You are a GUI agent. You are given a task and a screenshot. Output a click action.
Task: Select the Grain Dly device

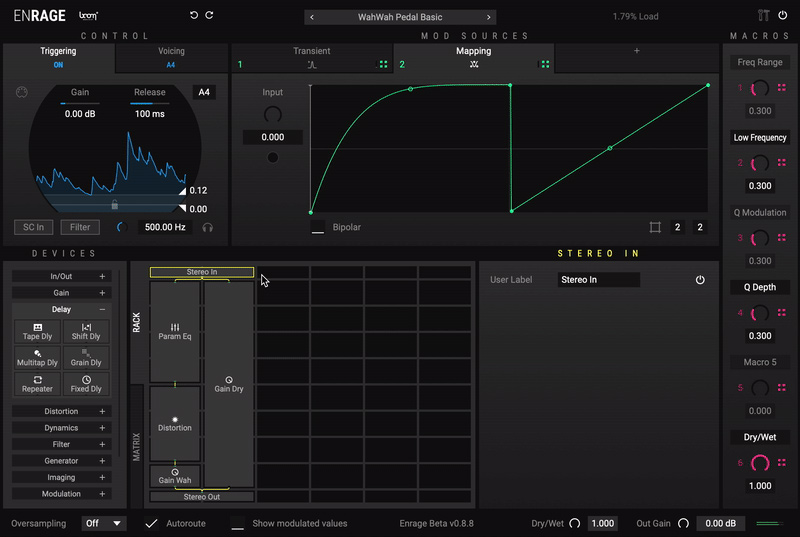86,357
